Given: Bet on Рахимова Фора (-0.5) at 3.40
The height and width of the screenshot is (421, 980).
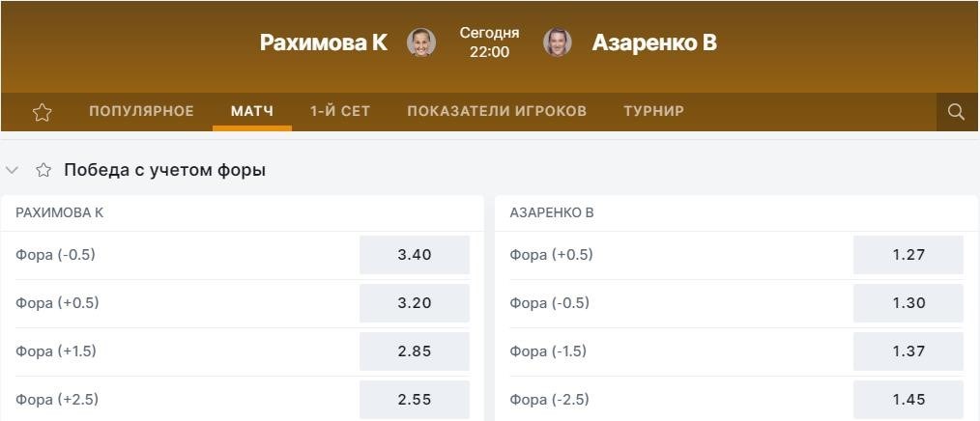Looking at the screenshot, I should (x=415, y=255).
